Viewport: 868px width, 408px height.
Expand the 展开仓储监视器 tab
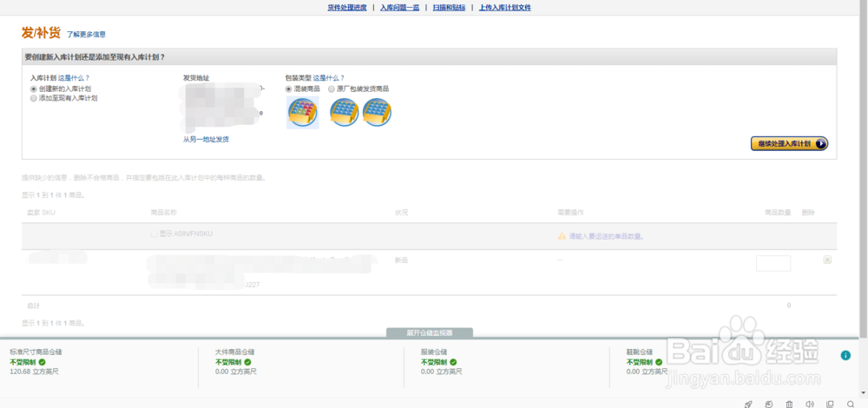coord(430,332)
